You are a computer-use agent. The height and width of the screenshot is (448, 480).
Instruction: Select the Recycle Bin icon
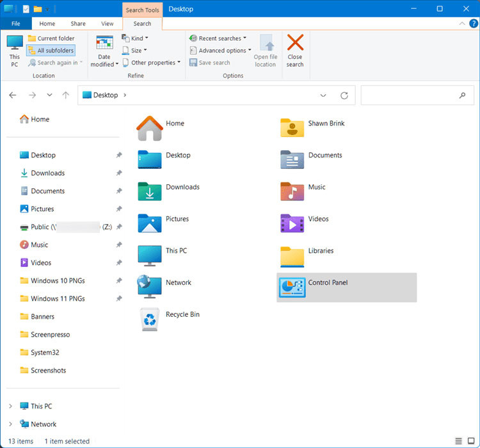(x=150, y=319)
